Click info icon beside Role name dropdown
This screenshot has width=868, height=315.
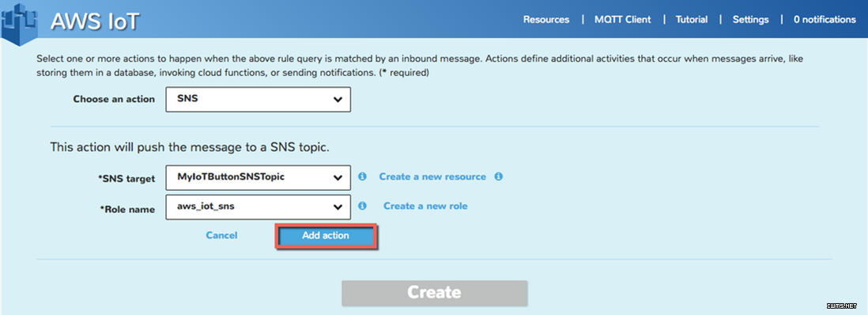(363, 206)
